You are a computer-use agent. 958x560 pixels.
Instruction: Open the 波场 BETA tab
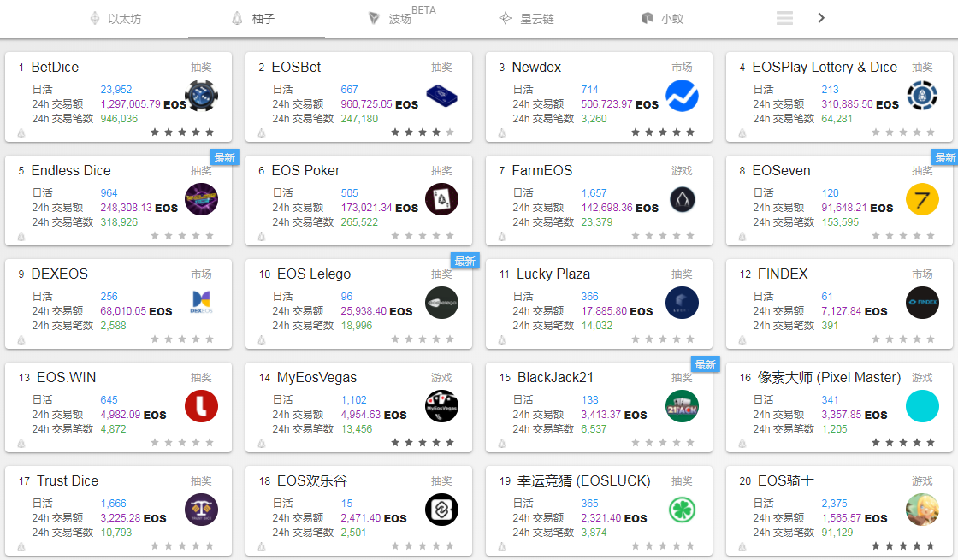pos(401,17)
